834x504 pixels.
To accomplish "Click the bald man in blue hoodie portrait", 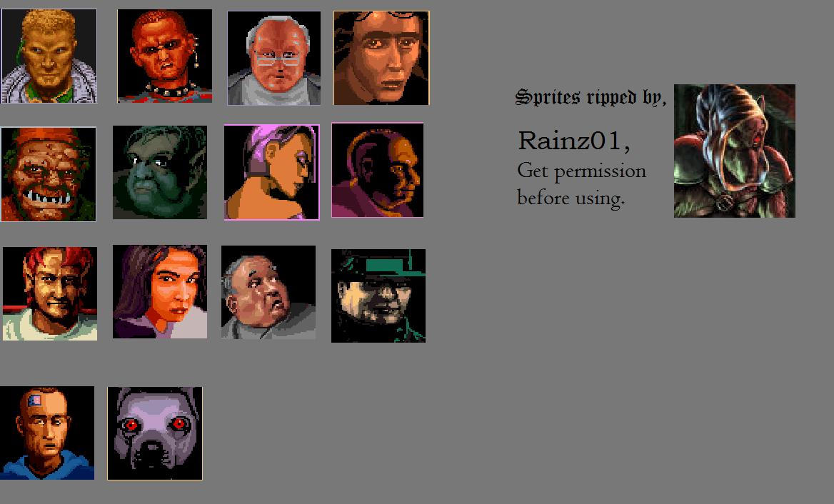I will click(47, 433).
